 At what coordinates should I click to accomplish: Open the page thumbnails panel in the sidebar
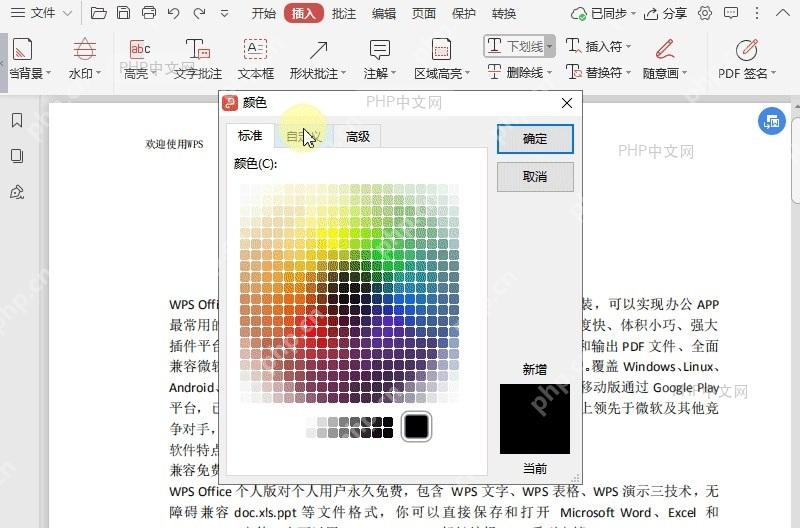tap(17, 156)
